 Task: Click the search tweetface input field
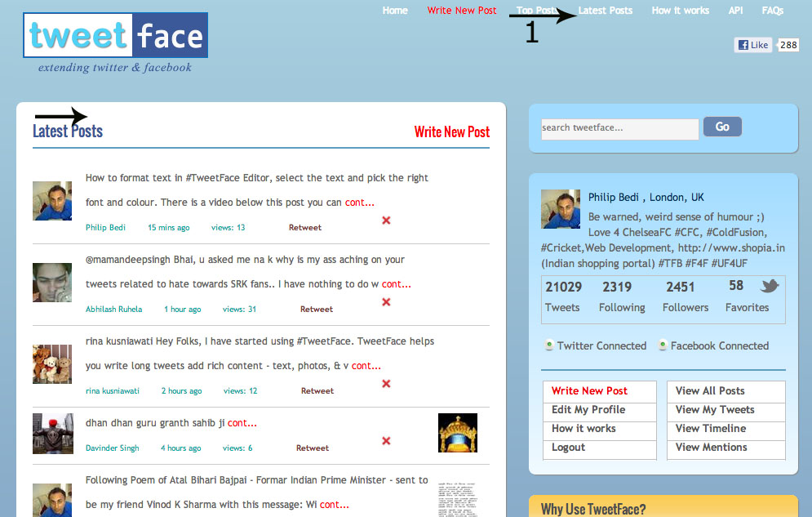pos(620,129)
